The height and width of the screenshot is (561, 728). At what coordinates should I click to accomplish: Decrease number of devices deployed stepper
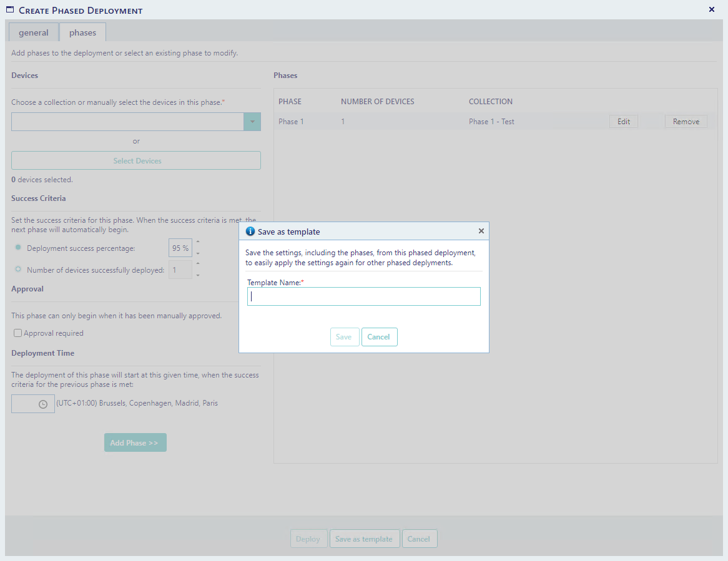[x=198, y=276]
